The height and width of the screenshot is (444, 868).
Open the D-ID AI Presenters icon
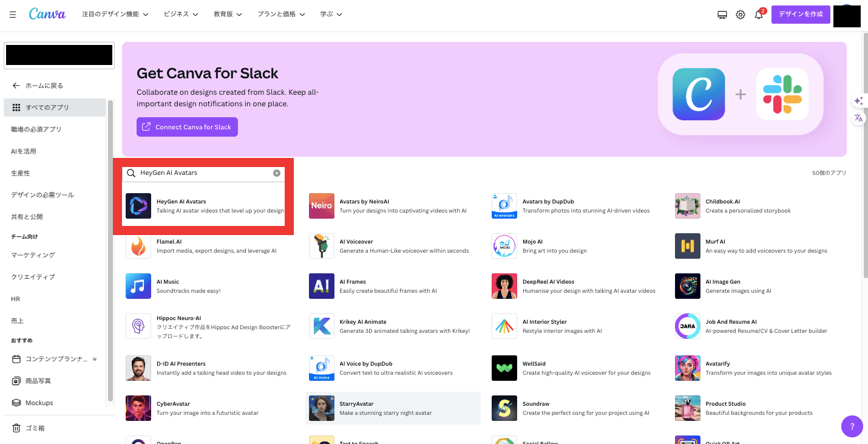(138, 368)
